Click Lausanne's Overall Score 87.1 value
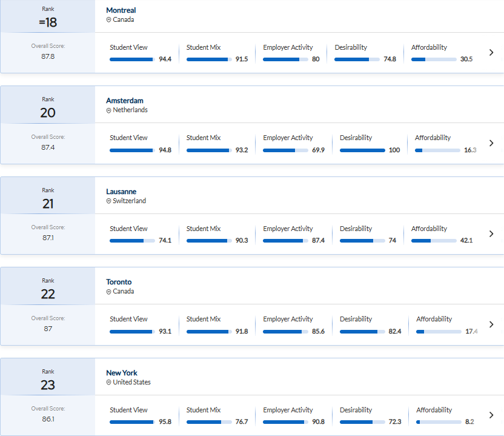Viewport: 504px width, 436px height. coord(48,238)
